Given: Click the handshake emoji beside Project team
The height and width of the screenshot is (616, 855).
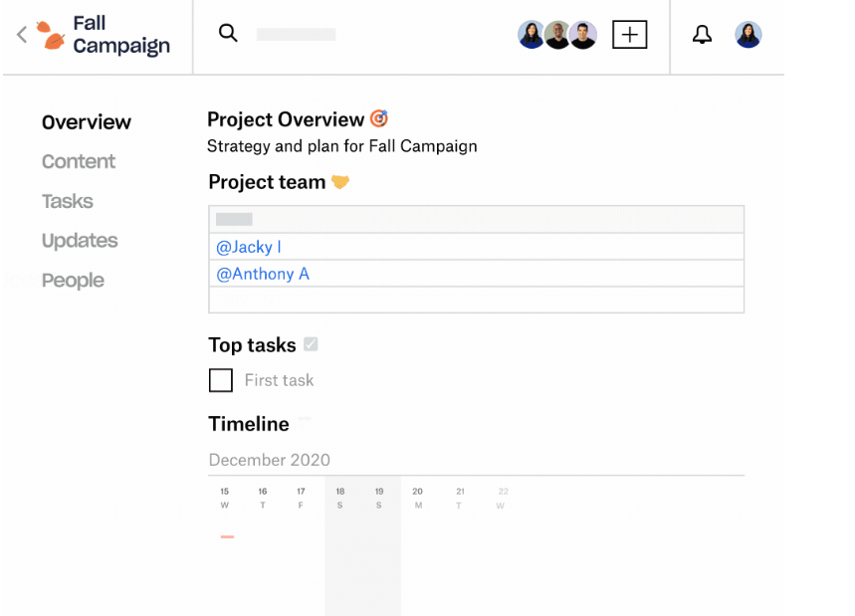Looking at the screenshot, I should click(340, 181).
